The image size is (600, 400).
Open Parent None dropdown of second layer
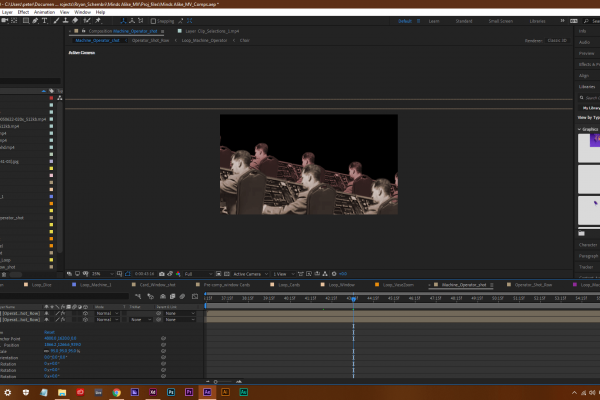(x=180, y=320)
